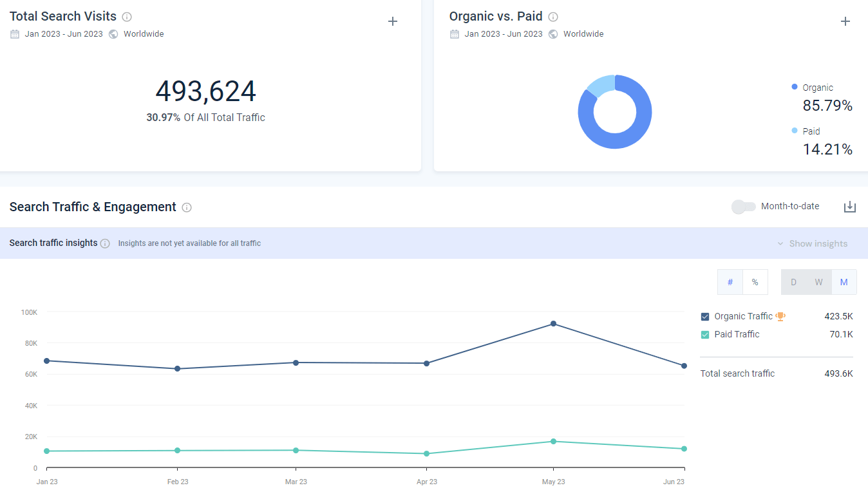Select the weekly W granularity button
868x499 pixels.
tap(819, 282)
